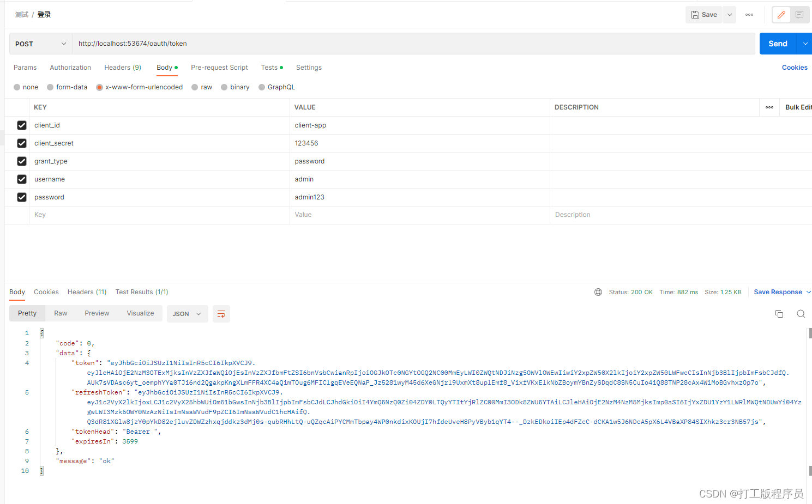Open the comments icon
The width and height of the screenshot is (812, 504).
799,15
